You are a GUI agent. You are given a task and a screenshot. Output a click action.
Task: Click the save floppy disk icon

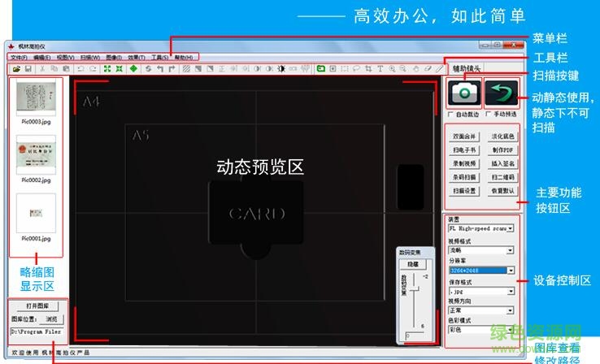click(28, 69)
